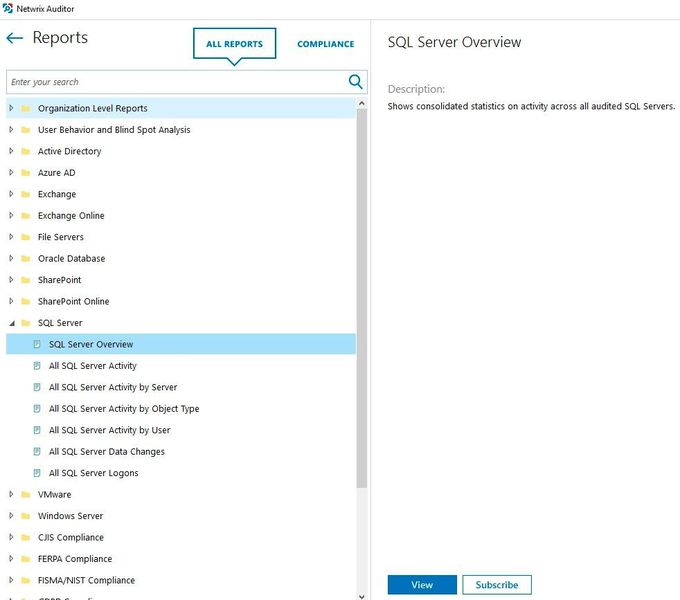Select All SQL Server Activity by Object Type
This screenshot has width=680, height=600.
tap(124, 408)
